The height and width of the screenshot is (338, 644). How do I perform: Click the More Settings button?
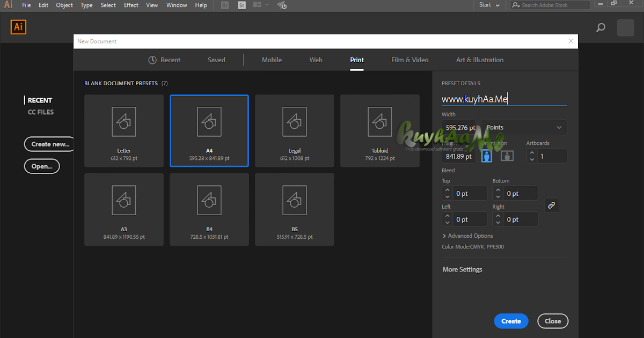(x=462, y=269)
